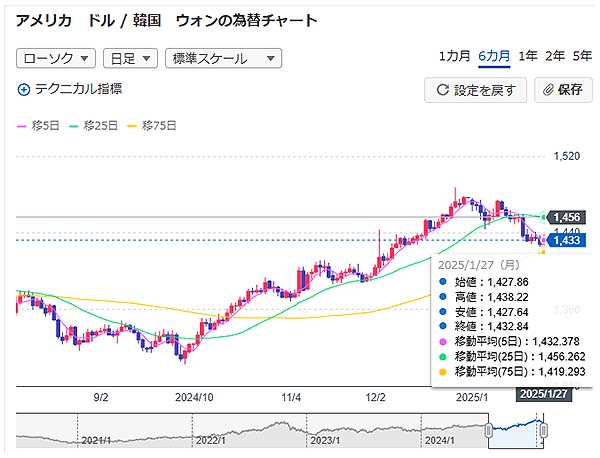This screenshot has height=458, width=600.
Task: Select the 1カ月 period tab
Action: 454,57
